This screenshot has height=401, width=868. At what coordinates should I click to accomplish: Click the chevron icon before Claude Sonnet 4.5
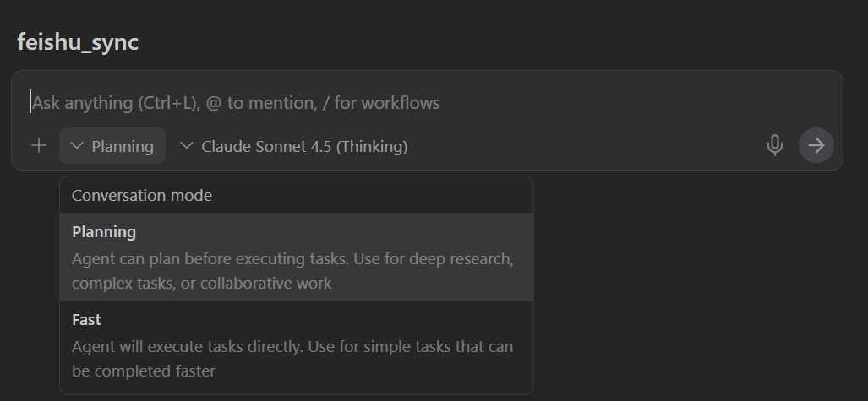tap(187, 146)
